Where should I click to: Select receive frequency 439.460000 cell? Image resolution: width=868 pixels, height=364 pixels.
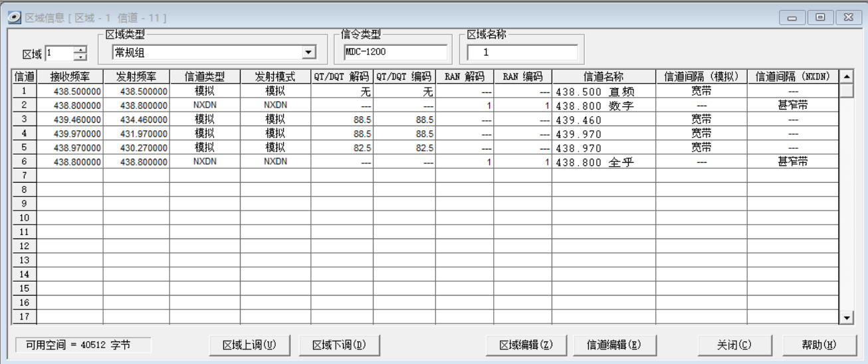point(70,120)
